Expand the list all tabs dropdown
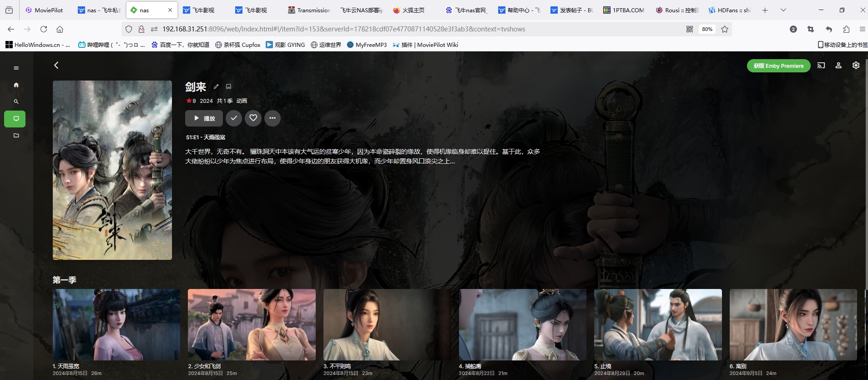Viewport: 868px width, 380px height. tap(783, 10)
